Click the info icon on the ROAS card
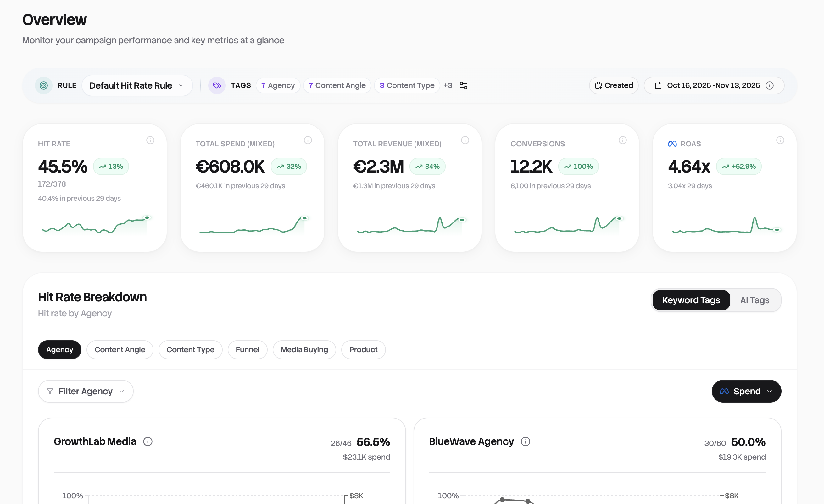 780,140
